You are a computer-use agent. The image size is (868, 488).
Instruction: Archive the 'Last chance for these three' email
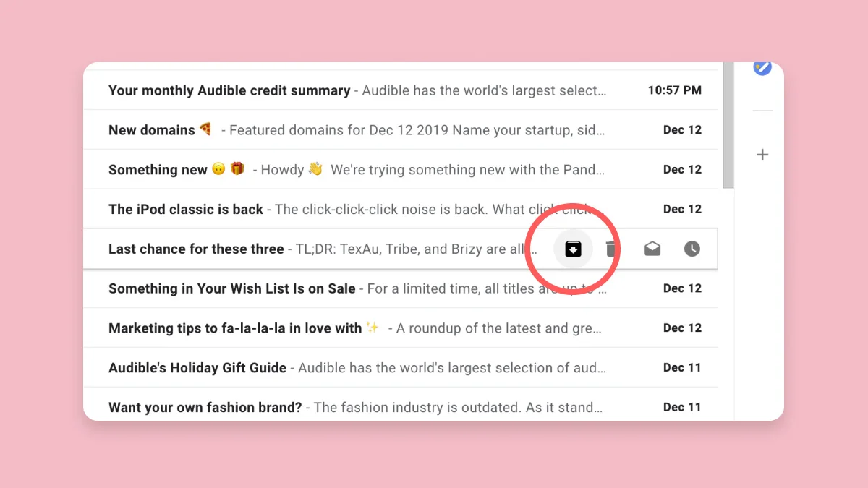tap(573, 249)
